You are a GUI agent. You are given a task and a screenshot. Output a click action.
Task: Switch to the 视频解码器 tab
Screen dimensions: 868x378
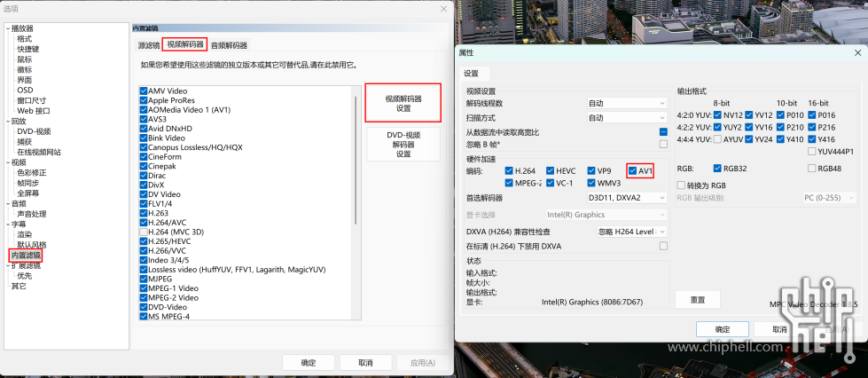click(185, 44)
